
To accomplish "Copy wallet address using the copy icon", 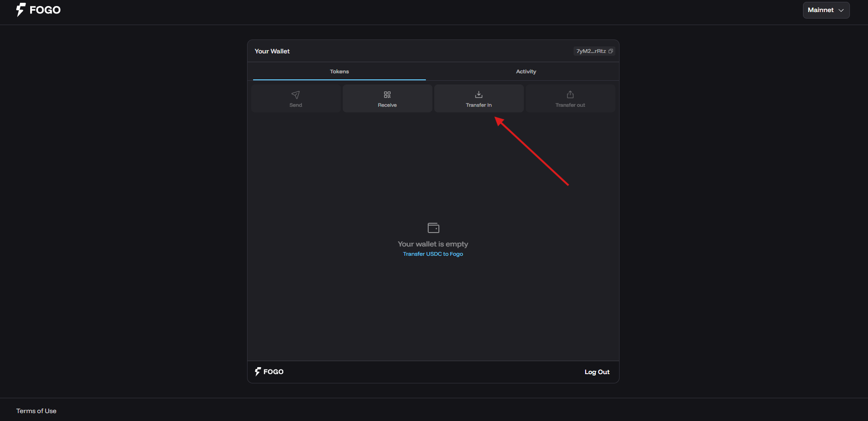I will 611,51.
